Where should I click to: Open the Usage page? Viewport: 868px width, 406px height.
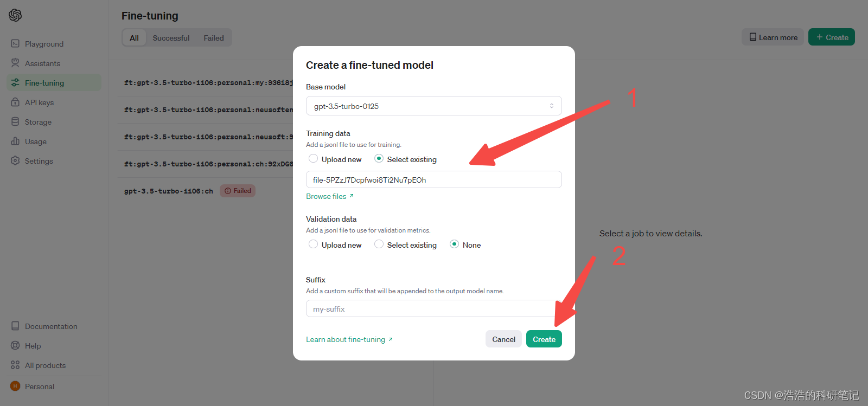54,141
